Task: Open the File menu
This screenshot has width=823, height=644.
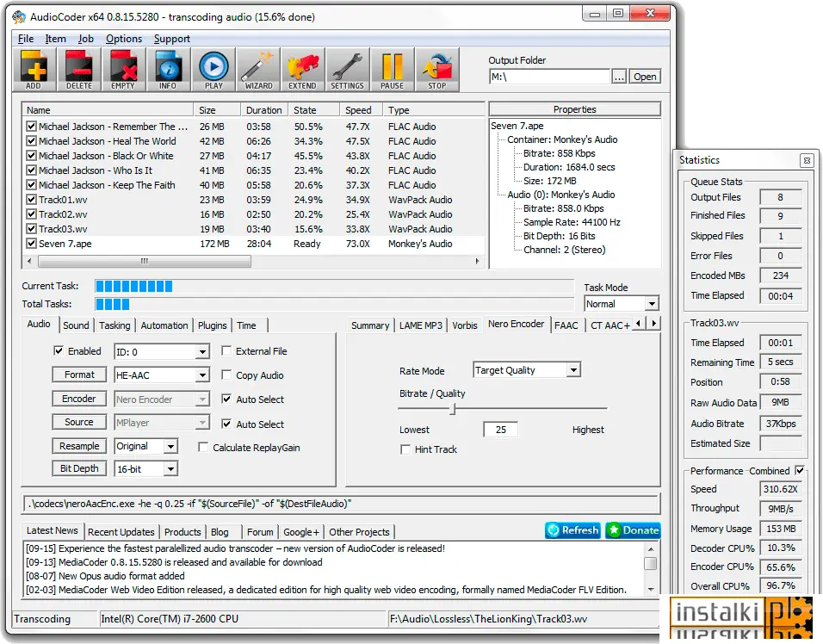Action: coord(26,39)
